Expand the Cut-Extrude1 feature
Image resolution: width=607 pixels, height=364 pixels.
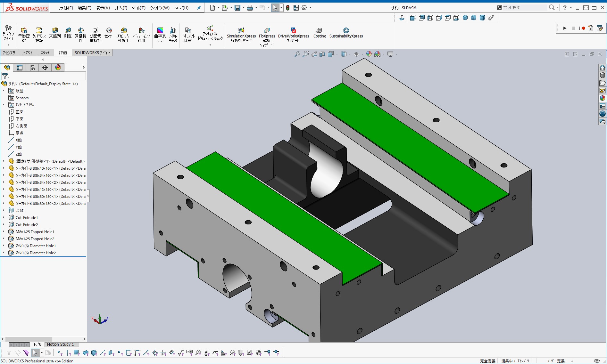(4, 217)
